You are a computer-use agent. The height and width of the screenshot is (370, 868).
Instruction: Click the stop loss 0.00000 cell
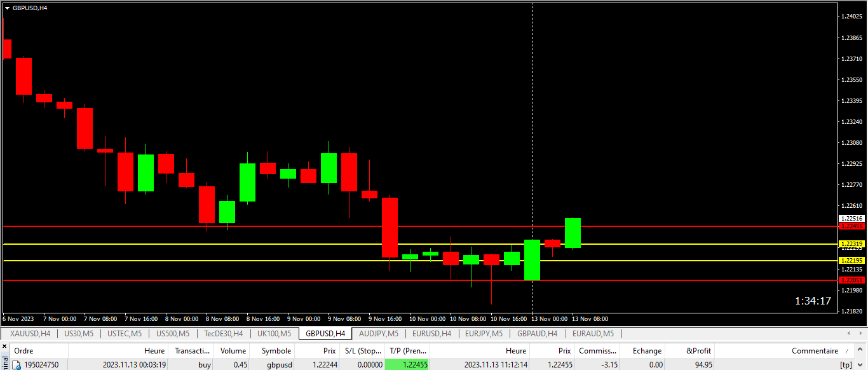(x=369, y=365)
